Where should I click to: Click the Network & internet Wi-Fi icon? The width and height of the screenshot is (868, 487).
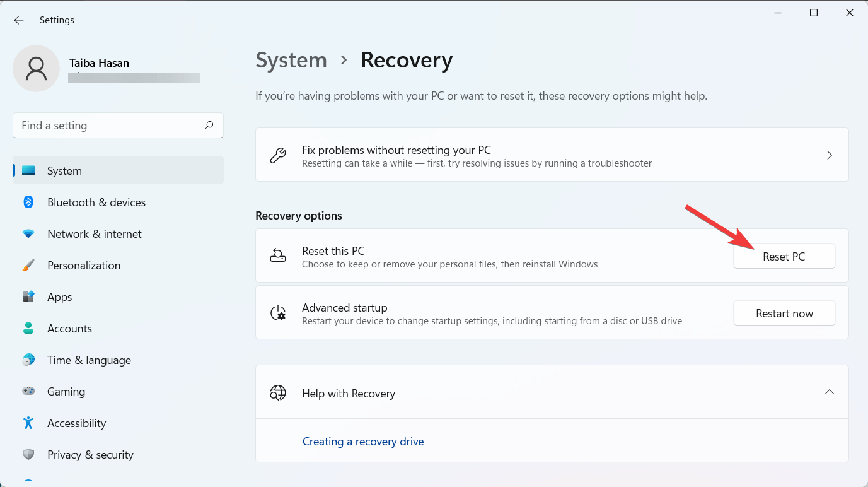28,234
